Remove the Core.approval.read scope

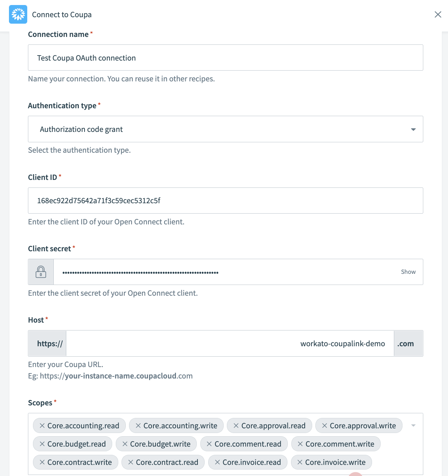(236, 425)
